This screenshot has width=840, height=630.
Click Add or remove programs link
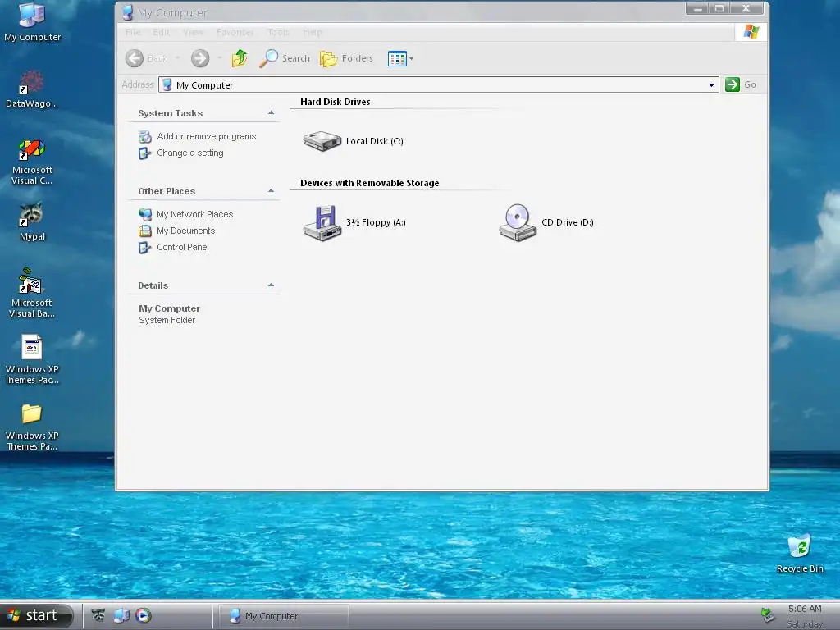pos(206,137)
